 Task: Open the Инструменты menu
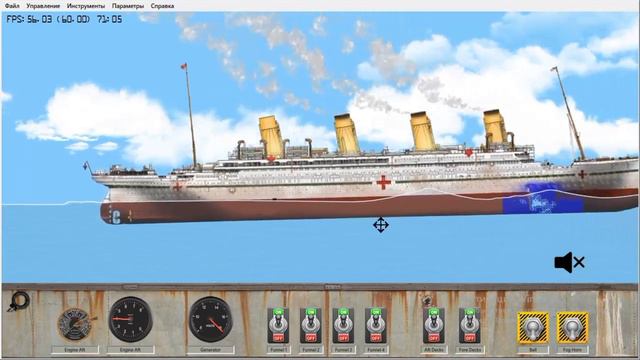(x=86, y=6)
